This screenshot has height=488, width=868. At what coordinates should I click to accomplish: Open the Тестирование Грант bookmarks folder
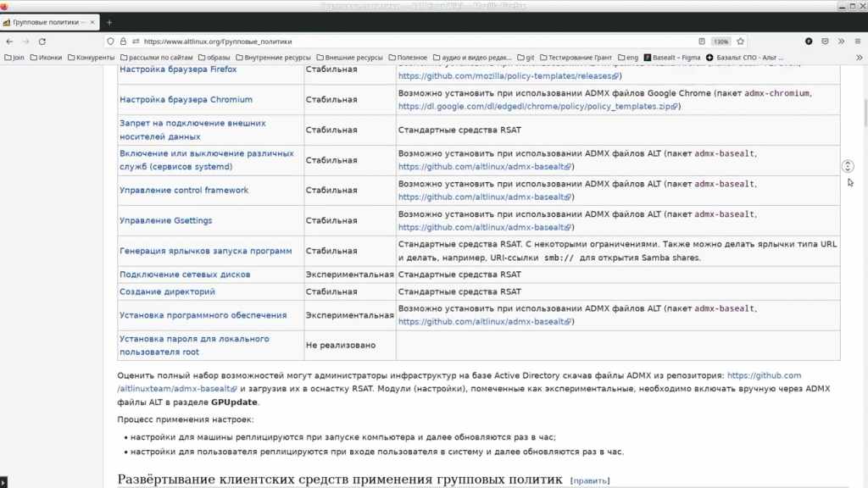[576, 58]
